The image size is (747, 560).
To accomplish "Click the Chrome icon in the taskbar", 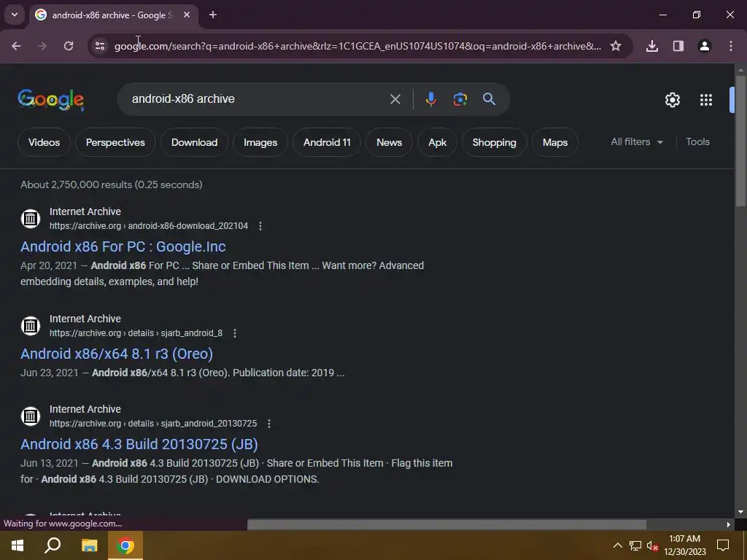I will click(x=125, y=545).
